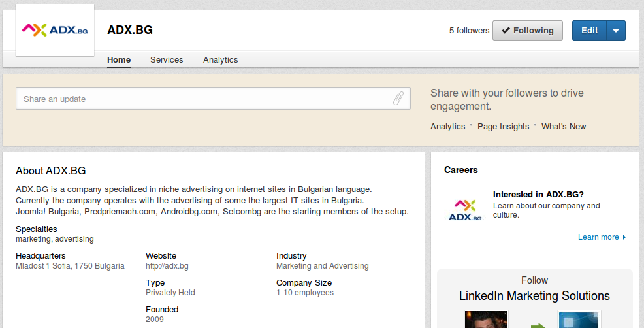Open the What's New link
The image size is (644, 328).
[x=564, y=127]
